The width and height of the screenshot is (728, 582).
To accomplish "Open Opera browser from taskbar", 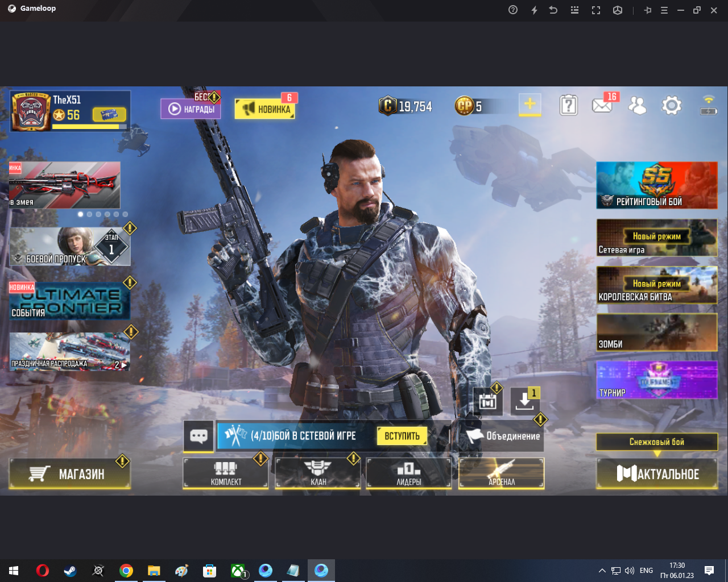I will point(42,571).
